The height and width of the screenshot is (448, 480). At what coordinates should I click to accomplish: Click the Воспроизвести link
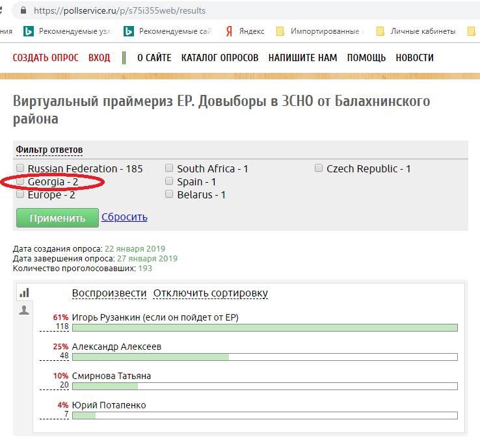[109, 293]
